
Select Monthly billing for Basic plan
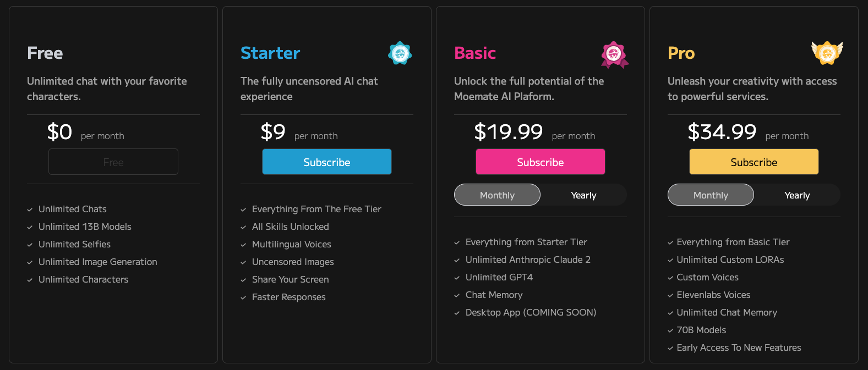(x=497, y=195)
